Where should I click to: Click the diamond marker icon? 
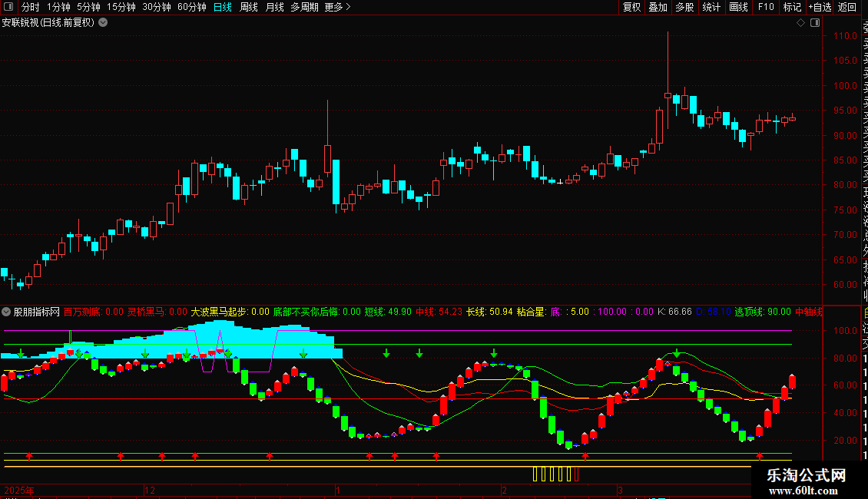(x=800, y=23)
